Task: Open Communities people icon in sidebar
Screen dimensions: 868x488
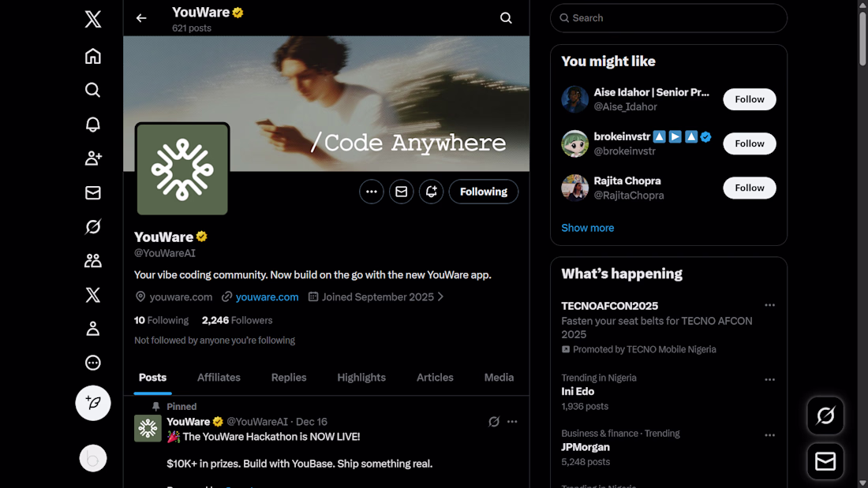Action: pos(93,260)
